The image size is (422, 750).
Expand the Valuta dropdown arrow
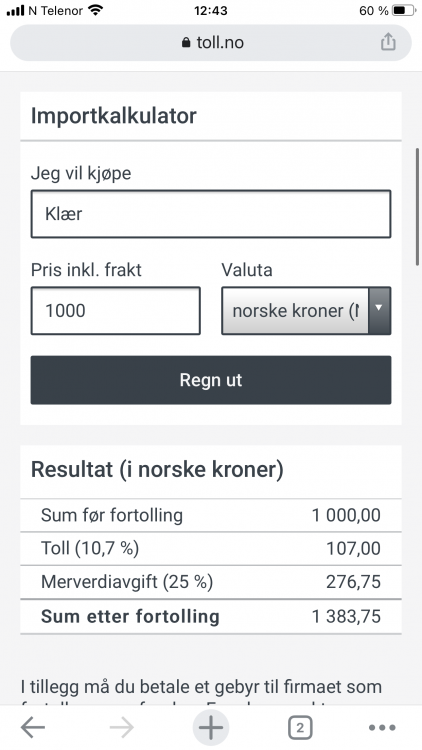click(379, 310)
